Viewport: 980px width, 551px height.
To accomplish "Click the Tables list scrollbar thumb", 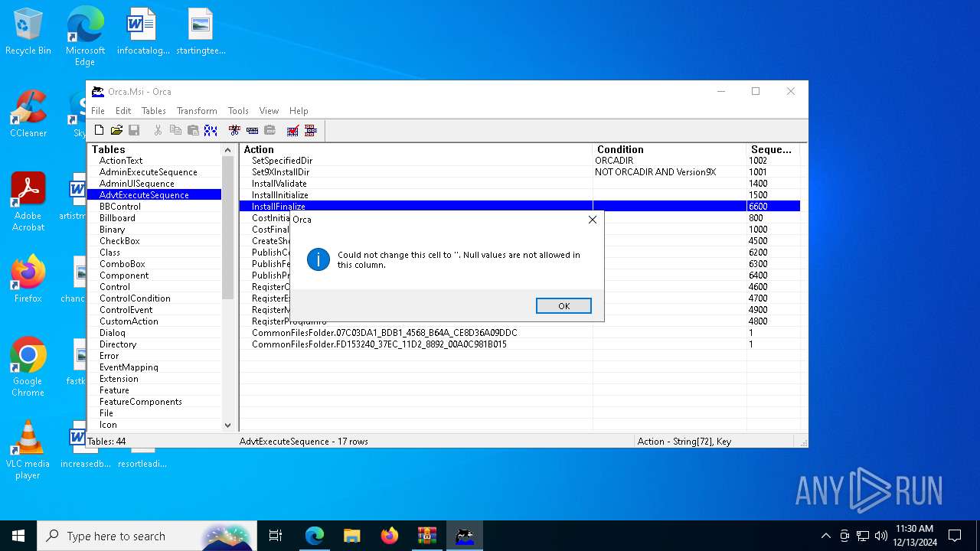I will click(x=227, y=227).
